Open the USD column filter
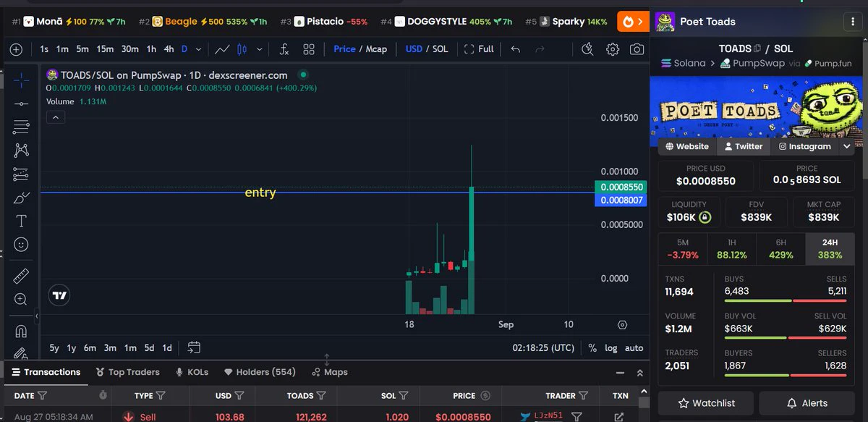 [239, 396]
